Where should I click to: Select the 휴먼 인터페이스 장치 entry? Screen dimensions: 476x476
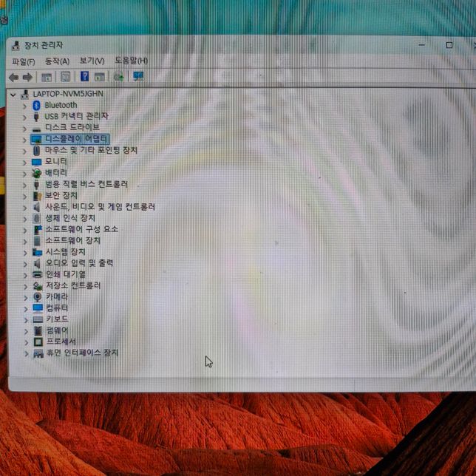coord(81,353)
